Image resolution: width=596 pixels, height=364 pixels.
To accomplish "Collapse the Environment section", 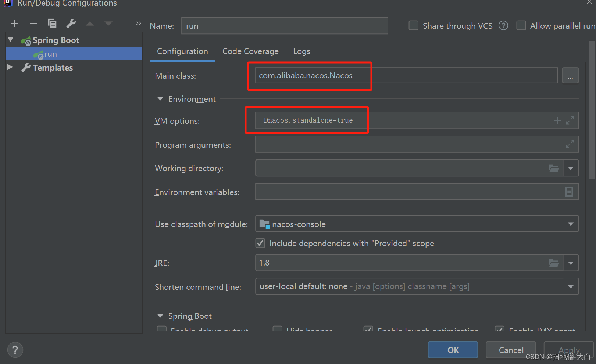I will [x=160, y=99].
